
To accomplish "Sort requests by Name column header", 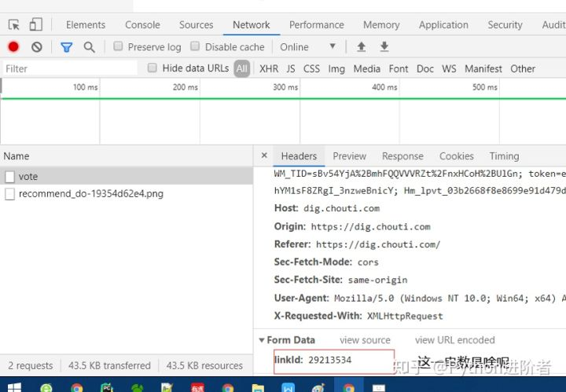I will (127, 156).
